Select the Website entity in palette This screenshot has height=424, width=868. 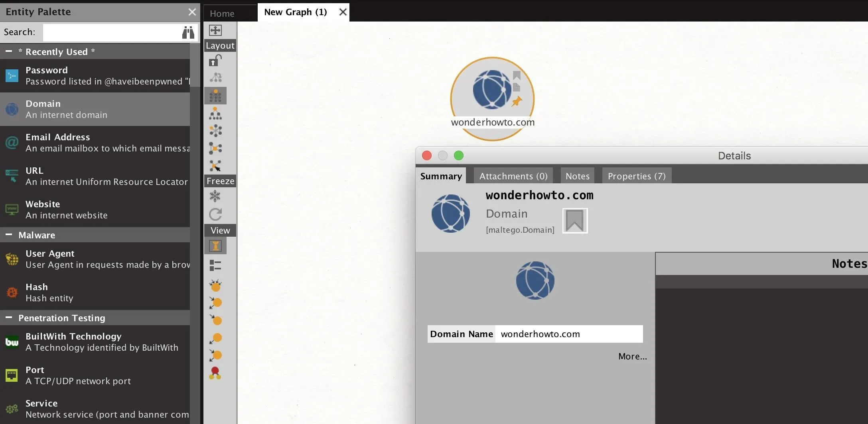(x=95, y=210)
